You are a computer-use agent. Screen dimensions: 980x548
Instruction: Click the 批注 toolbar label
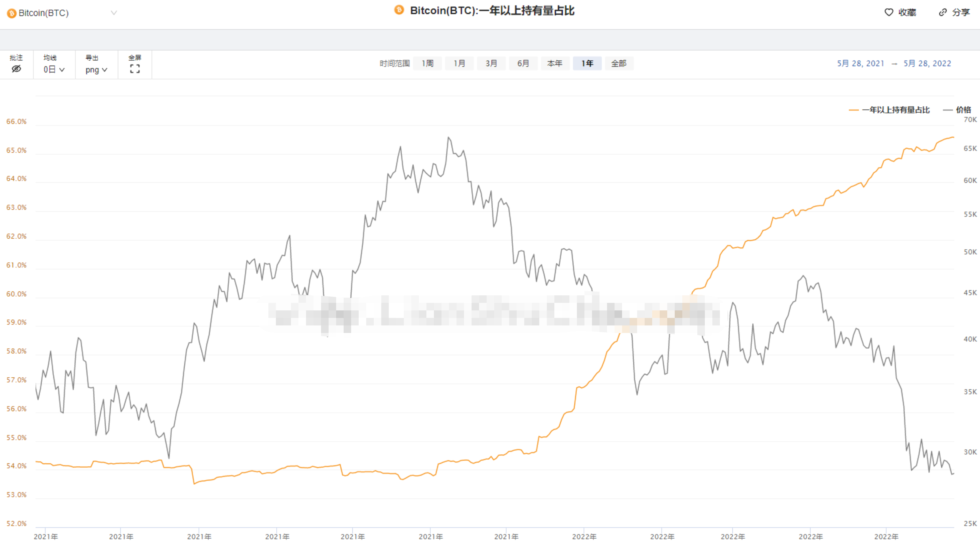[16, 57]
